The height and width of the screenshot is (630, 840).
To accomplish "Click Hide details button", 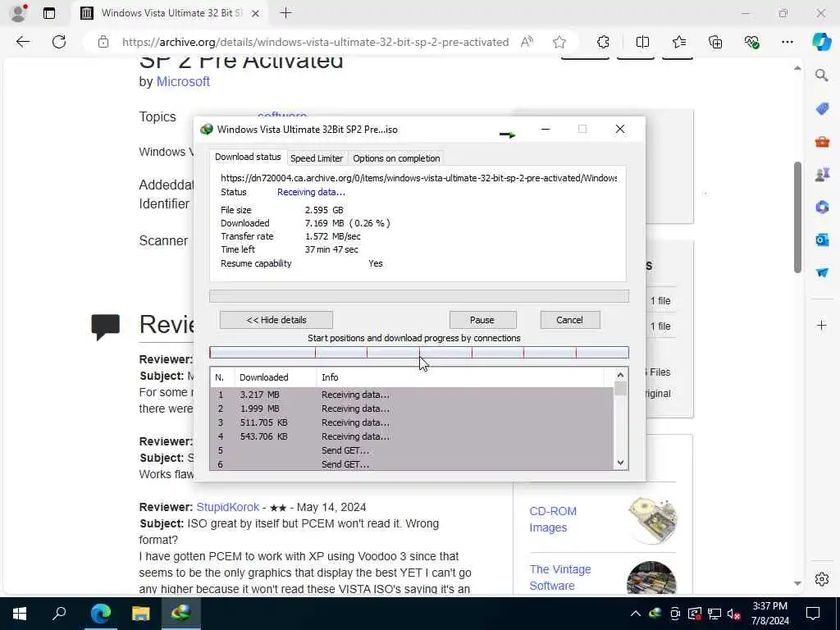I will tap(276, 320).
